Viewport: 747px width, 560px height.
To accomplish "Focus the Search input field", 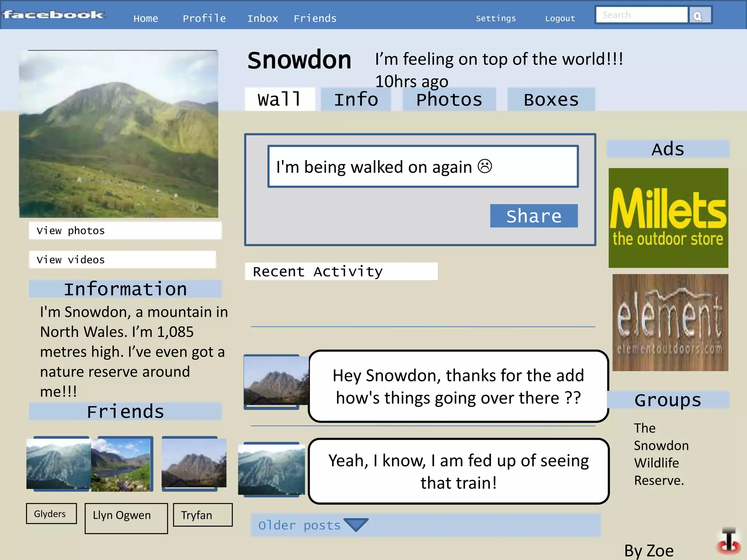I will point(642,15).
